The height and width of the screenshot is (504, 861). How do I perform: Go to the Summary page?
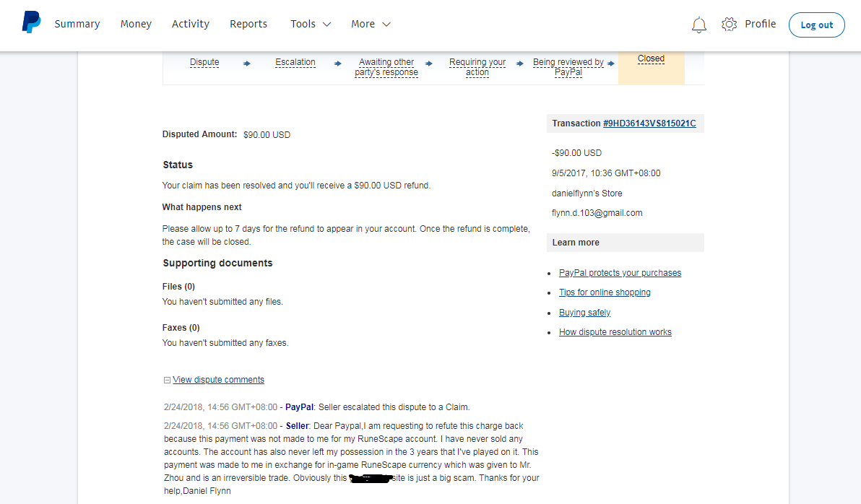[77, 24]
